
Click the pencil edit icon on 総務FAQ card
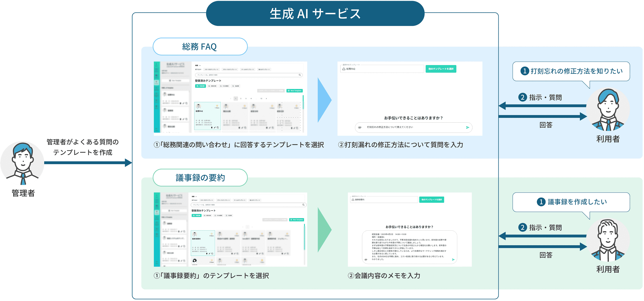click(215, 127)
